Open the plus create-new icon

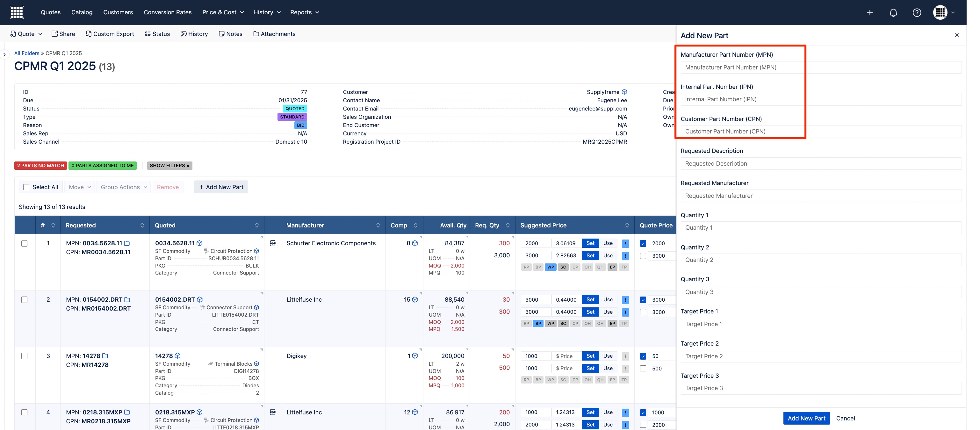pos(870,12)
